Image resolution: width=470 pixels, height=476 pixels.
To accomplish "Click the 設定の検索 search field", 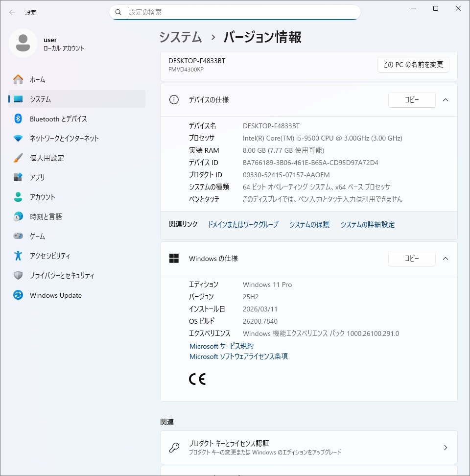I will (235, 12).
